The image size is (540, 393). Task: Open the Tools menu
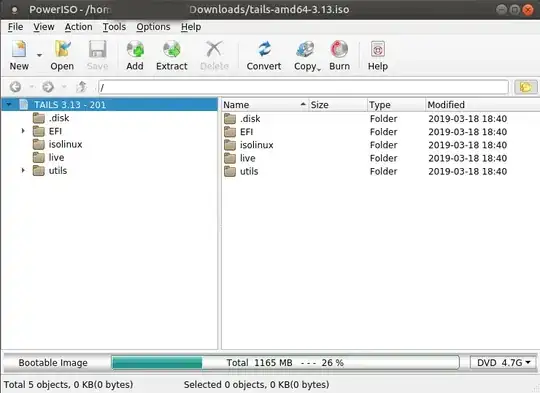pyautogui.click(x=114, y=27)
